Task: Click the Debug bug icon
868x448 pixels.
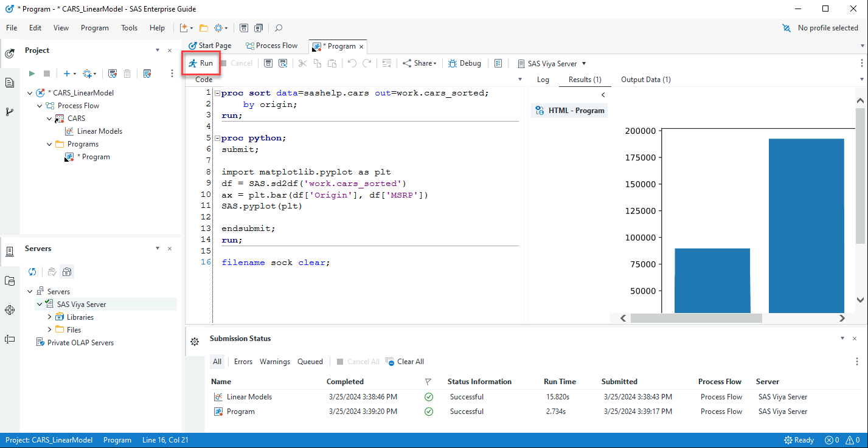Action: click(x=453, y=63)
